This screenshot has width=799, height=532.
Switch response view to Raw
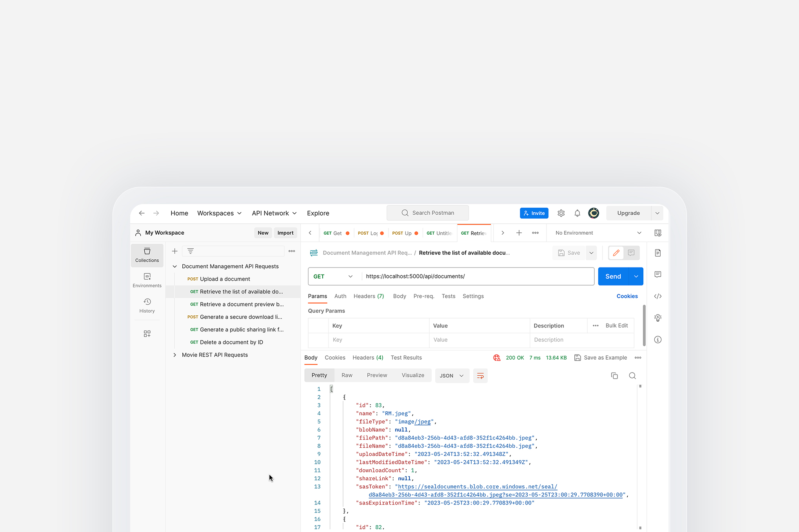pos(347,375)
